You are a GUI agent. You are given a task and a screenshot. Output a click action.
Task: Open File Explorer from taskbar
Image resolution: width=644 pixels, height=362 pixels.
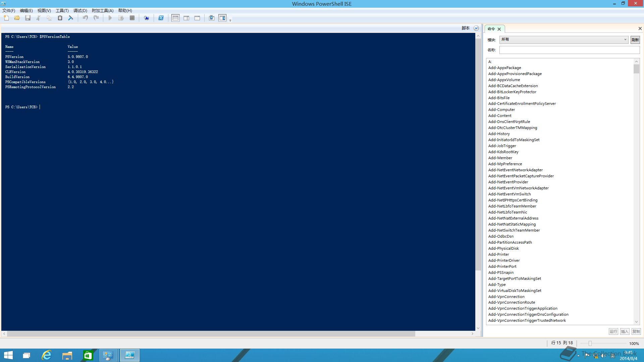[67, 355]
